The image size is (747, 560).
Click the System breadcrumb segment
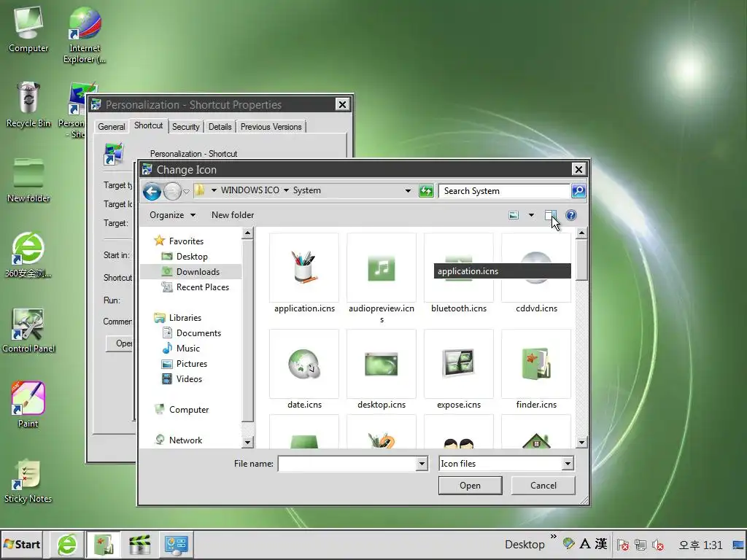click(x=307, y=190)
